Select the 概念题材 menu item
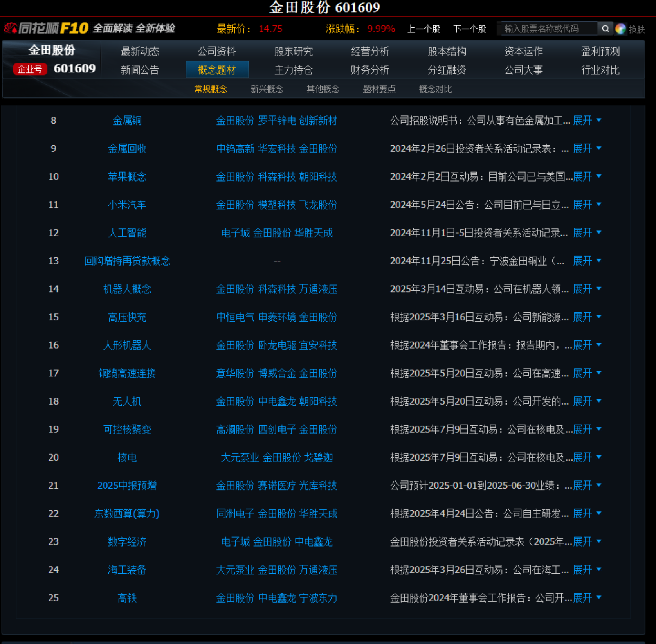The height and width of the screenshot is (644, 656). (217, 70)
